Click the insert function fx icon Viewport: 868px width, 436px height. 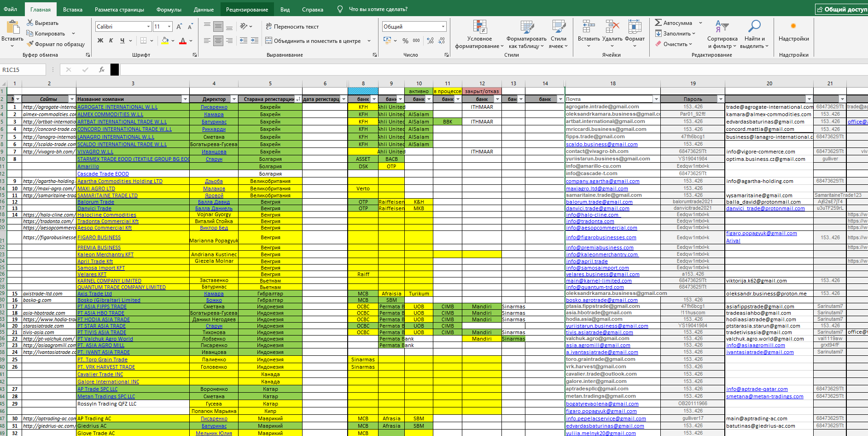[x=102, y=70]
